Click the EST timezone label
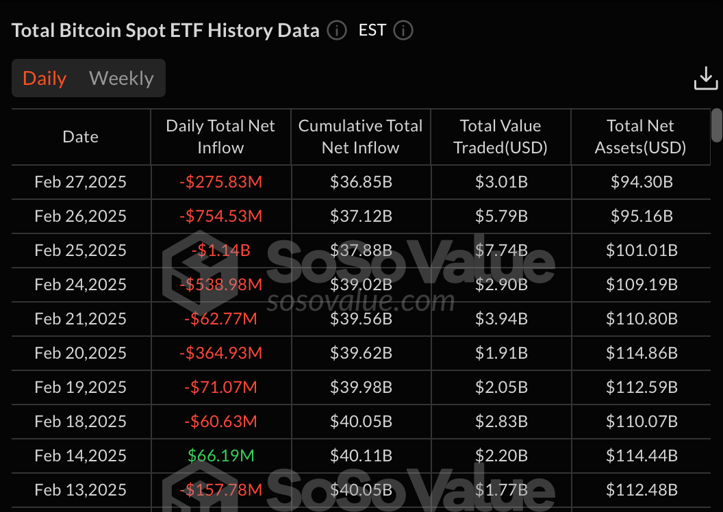Screen dimensions: 723x512 [372, 30]
